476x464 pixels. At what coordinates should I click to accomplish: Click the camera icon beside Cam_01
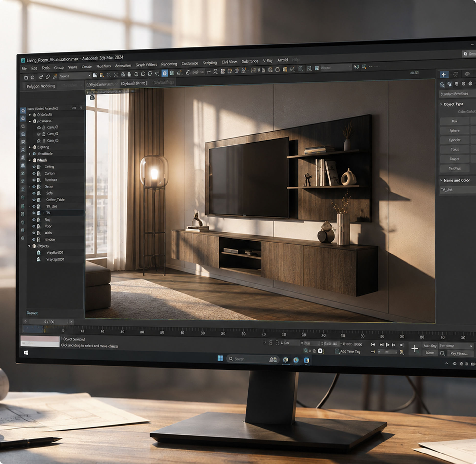pos(39,127)
